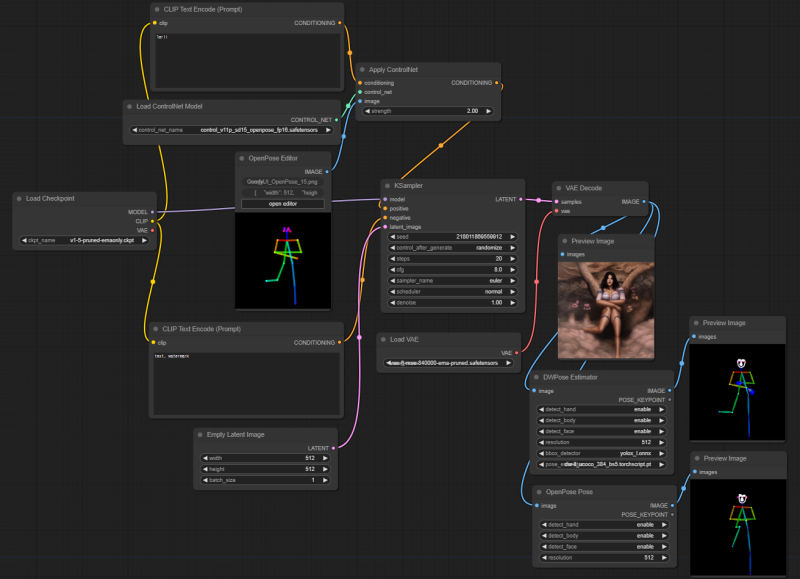Open the sampler_name dropdown showing euler

453,281
